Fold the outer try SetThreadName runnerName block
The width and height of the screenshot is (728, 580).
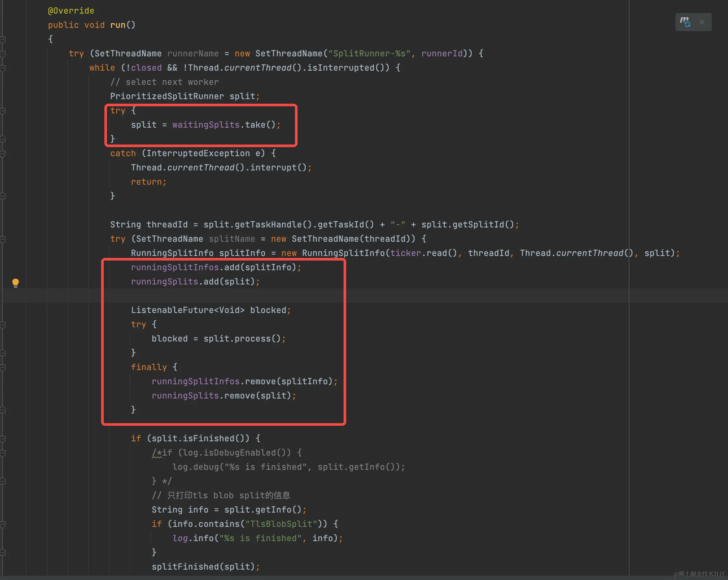pyautogui.click(x=3, y=54)
